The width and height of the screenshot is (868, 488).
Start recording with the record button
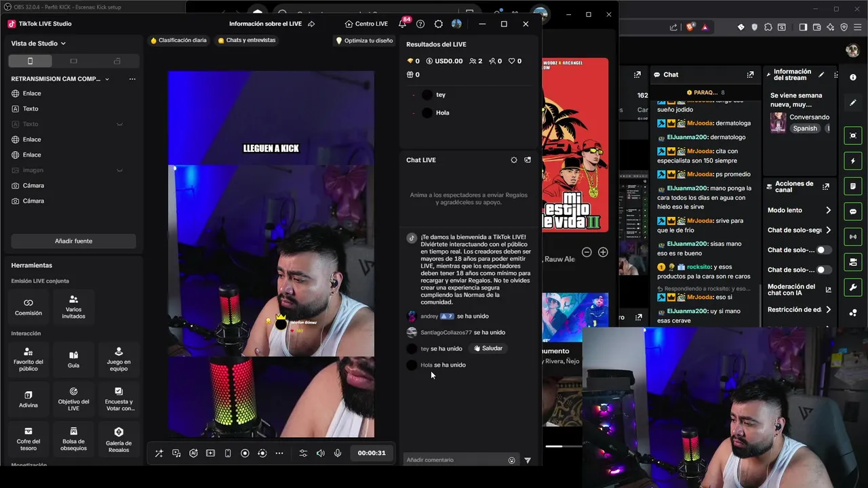[245, 453]
